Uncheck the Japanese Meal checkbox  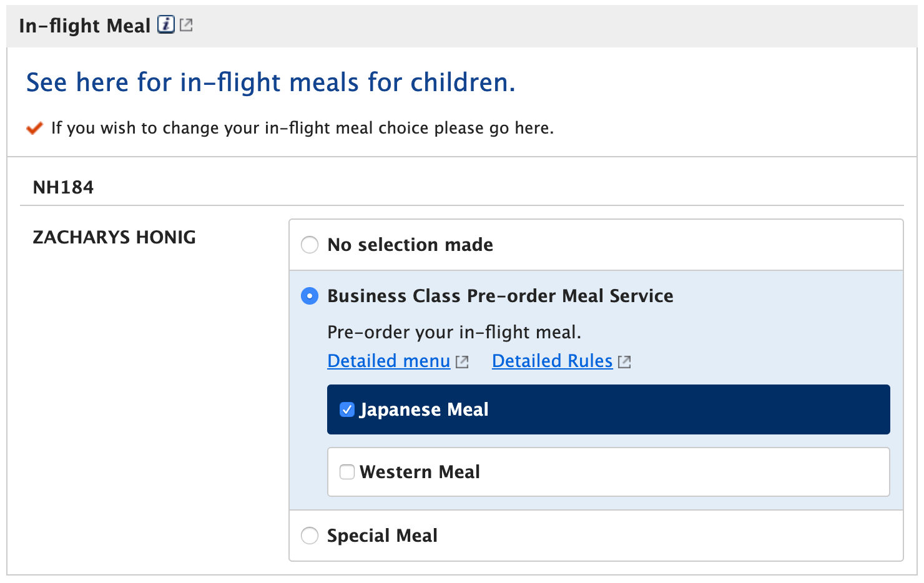click(347, 409)
